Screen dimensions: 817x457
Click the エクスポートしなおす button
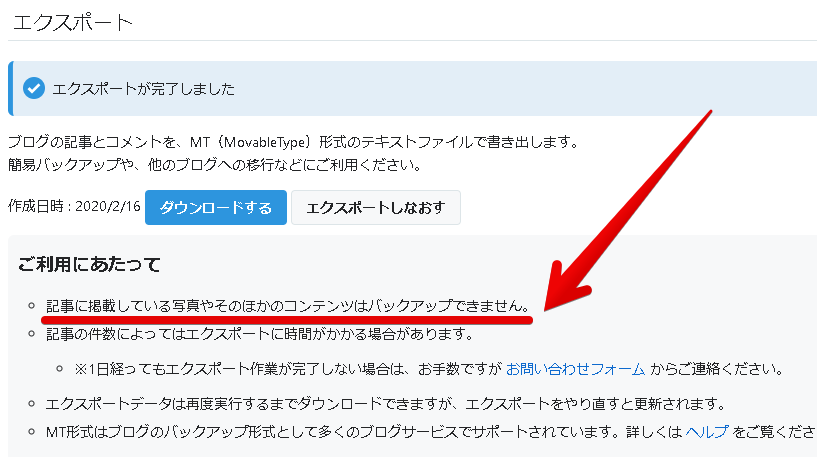375,208
